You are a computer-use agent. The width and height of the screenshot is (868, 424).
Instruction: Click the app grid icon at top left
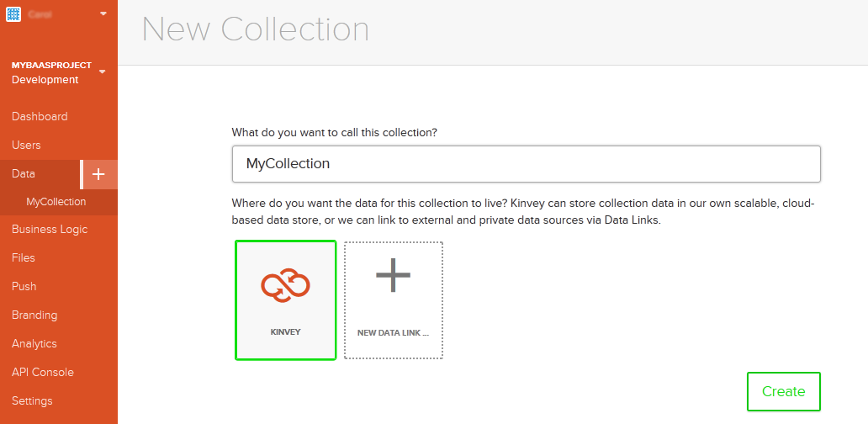click(x=13, y=13)
